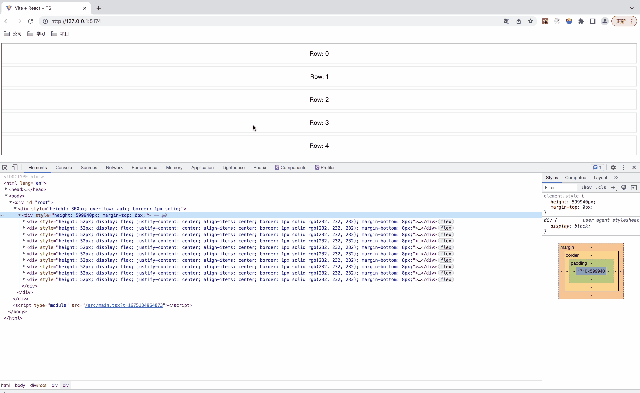The height and width of the screenshot is (393, 640).
Task: Open the React Profiler tab
Action: [x=324, y=167]
